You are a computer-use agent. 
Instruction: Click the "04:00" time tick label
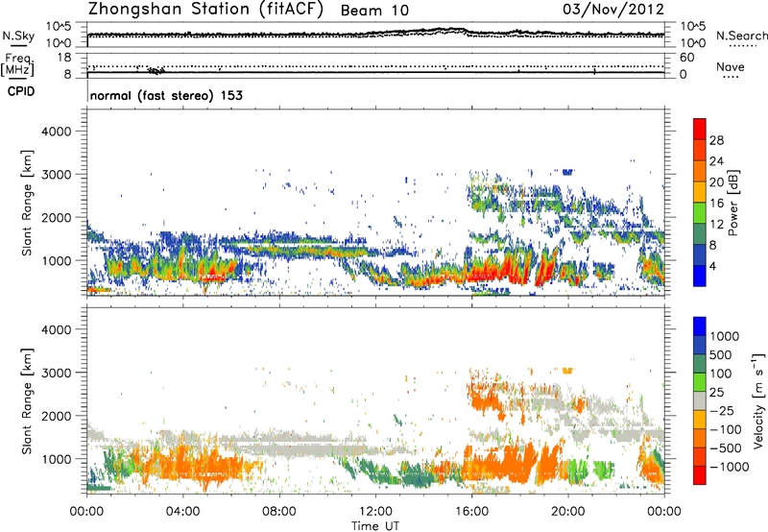click(x=182, y=512)
